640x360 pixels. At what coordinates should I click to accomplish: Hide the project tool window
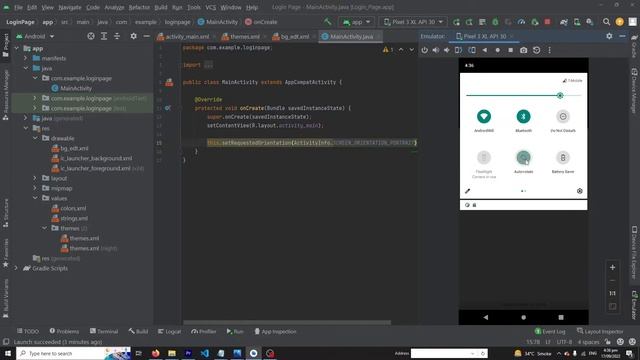[x=147, y=36]
